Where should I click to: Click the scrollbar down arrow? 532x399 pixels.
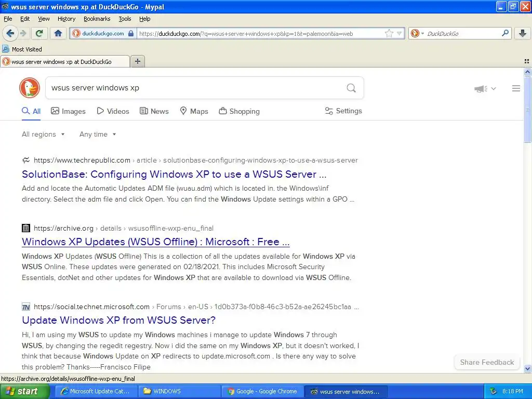(527, 368)
